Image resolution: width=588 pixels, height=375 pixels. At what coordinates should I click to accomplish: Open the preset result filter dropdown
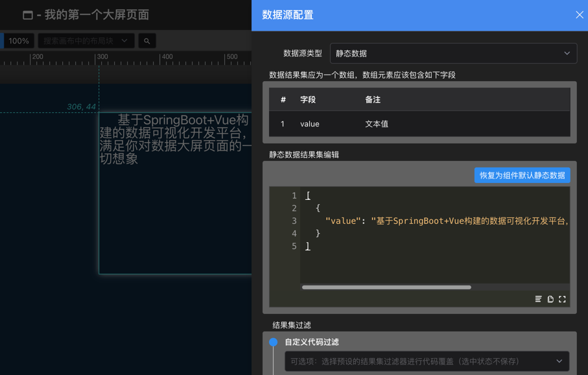click(427, 361)
